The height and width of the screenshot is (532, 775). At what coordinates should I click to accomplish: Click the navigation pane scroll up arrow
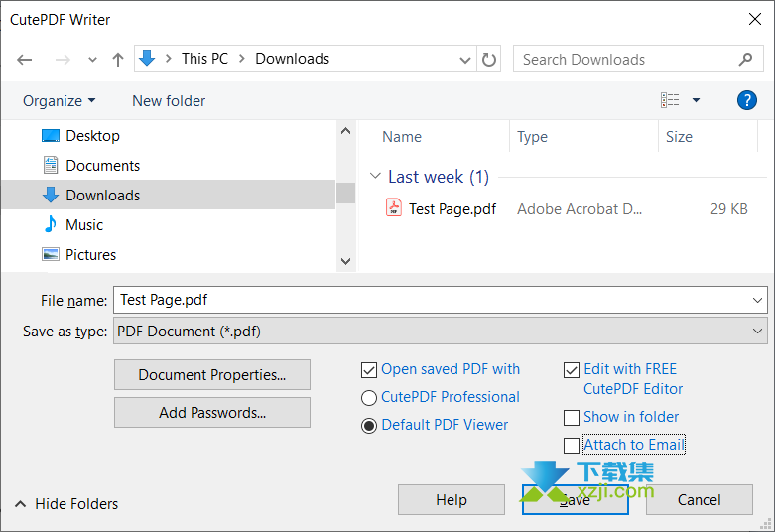click(x=346, y=131)
